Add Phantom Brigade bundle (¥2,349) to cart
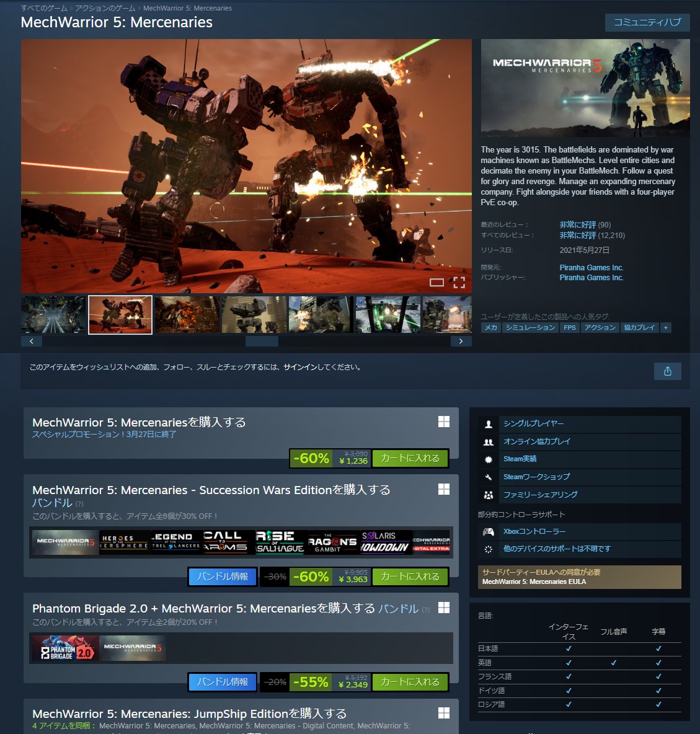The image size is (700, 734). [410, 682]
